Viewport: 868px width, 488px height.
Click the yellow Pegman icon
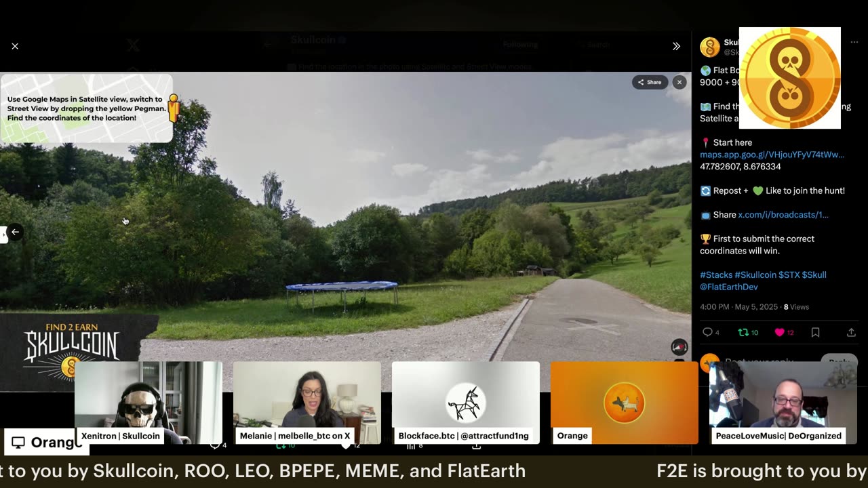tap(174, 108)
